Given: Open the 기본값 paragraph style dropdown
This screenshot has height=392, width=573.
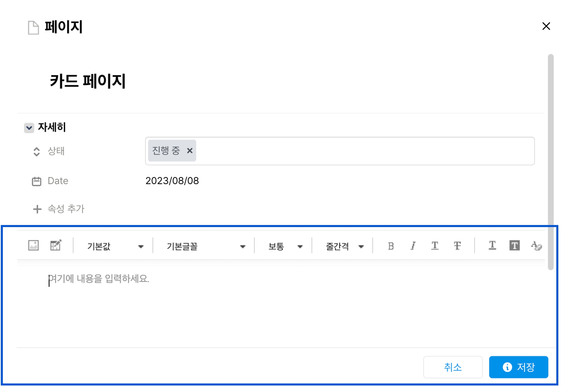Looking at the screenshot, I should pos(115,246).
